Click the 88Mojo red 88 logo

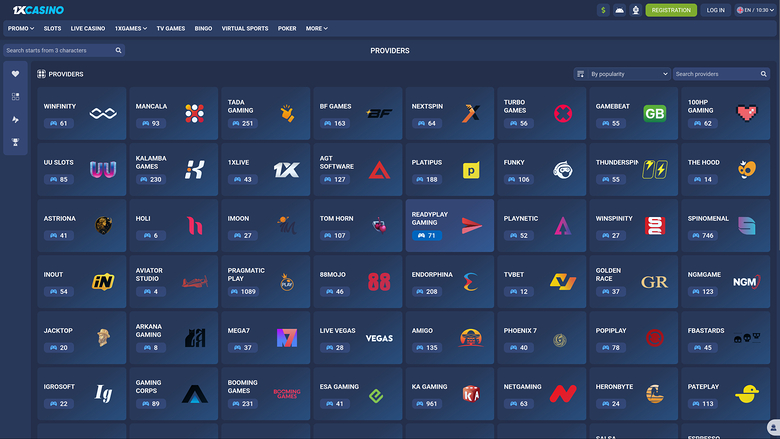(x=379, y=282)
